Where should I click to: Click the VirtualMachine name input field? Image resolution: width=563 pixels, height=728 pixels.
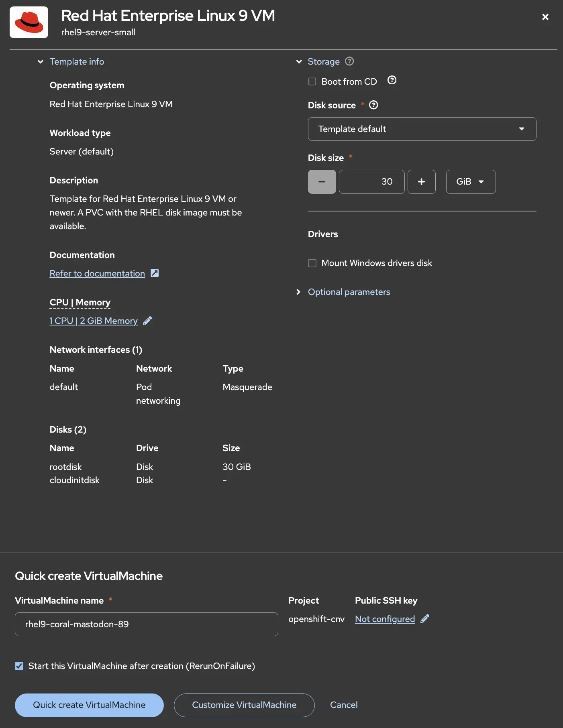tap(146, 624)
